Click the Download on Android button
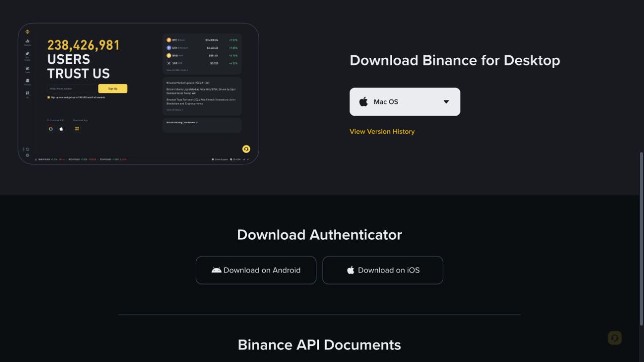 [256, 270]
